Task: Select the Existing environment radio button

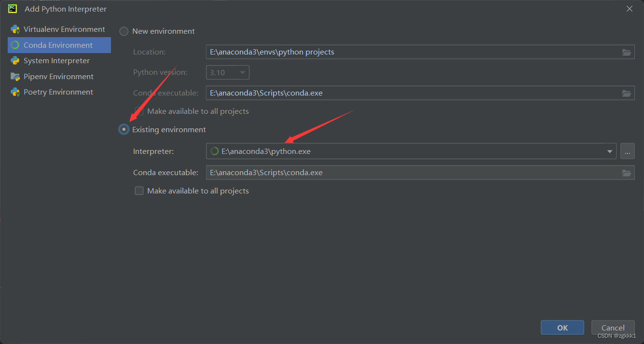Action: [x=123, y=129]
